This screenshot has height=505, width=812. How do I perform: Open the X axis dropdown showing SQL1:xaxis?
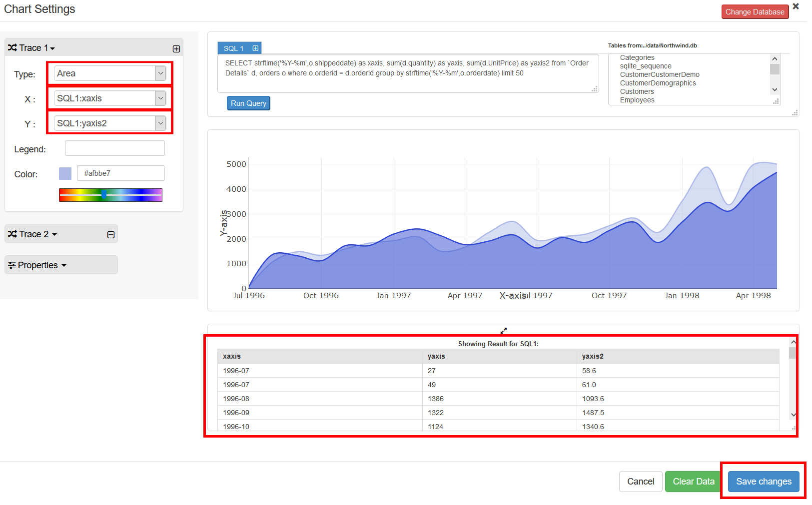(110, 98)
